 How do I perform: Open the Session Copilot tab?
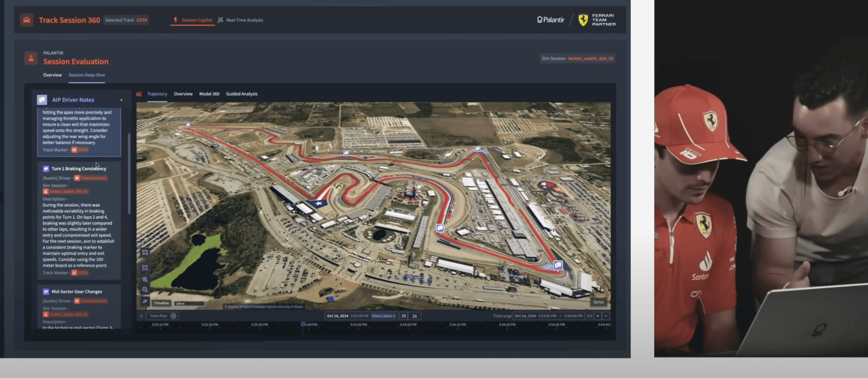coord(193,20)
